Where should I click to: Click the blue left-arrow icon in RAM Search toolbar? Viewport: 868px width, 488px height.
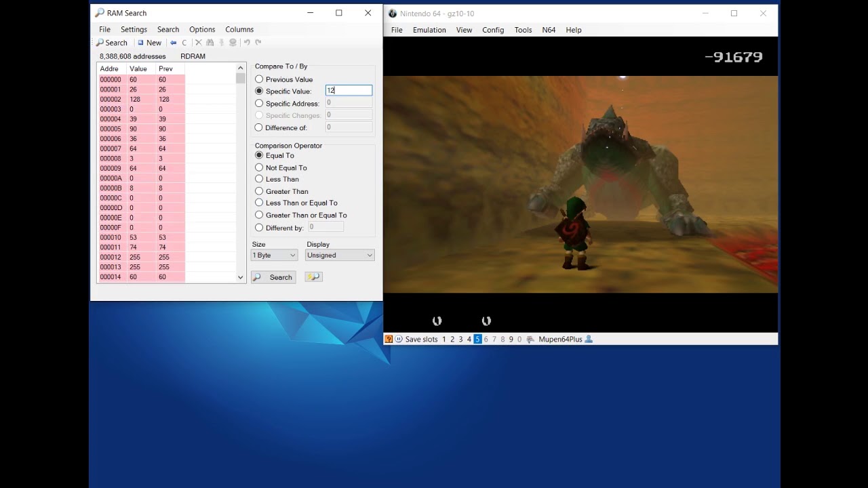click(x=174, y=43)
